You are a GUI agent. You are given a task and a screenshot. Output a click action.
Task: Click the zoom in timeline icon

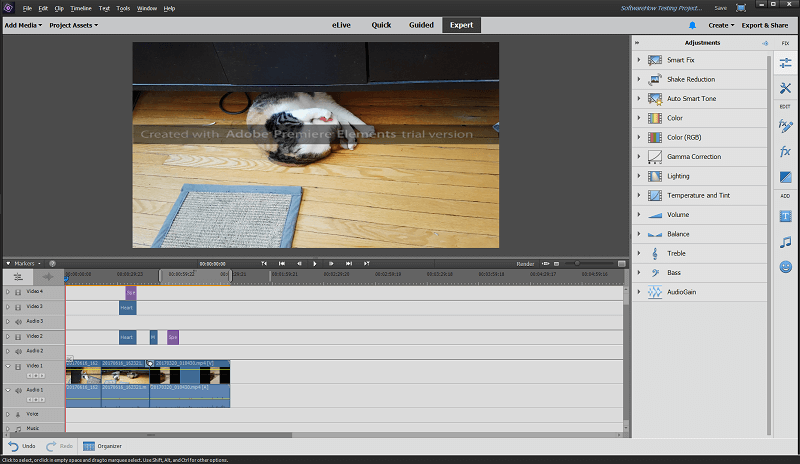621,264
